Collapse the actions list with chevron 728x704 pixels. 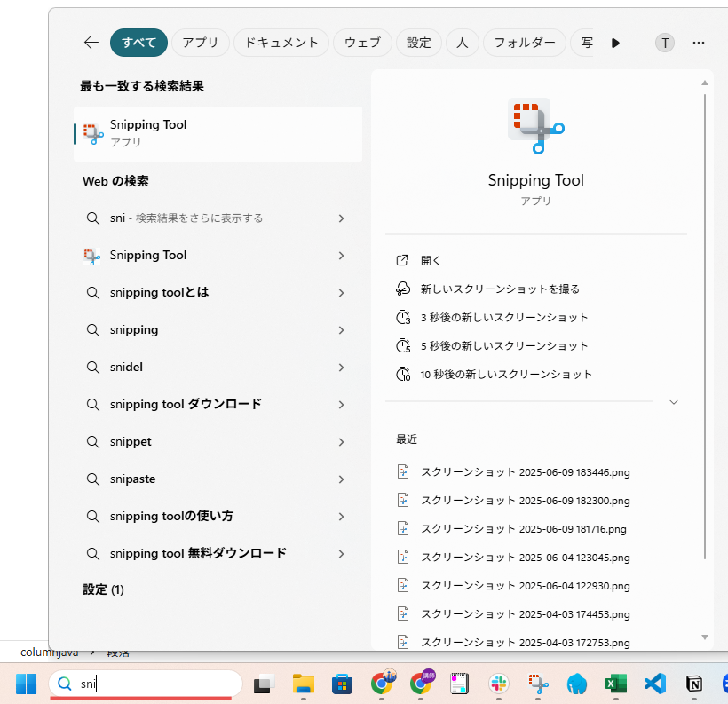point(674,402)
